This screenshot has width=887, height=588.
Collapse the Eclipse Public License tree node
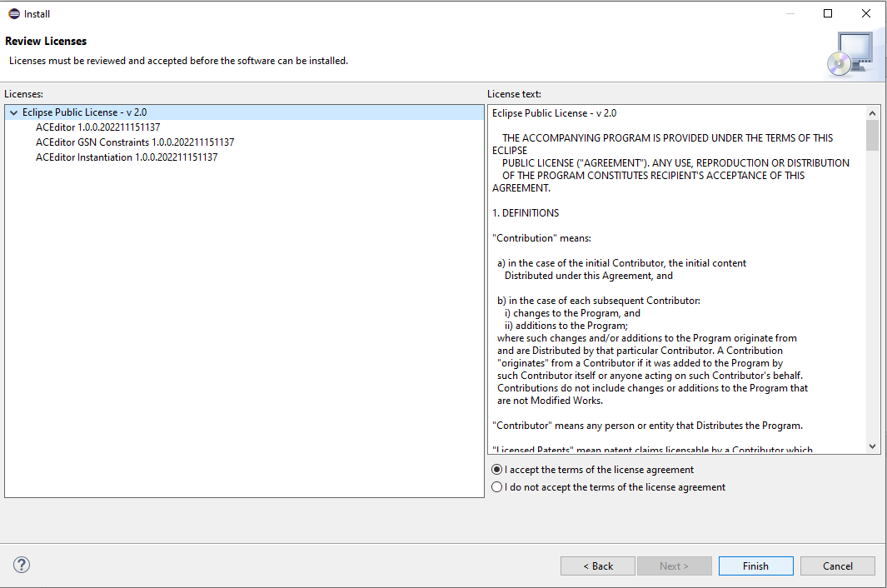14,112
